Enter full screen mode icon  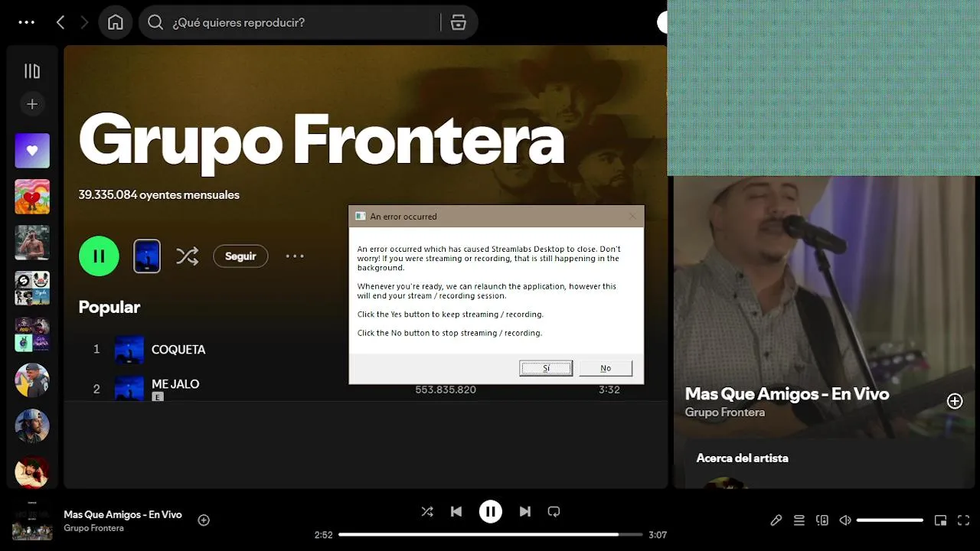point(964,520)
